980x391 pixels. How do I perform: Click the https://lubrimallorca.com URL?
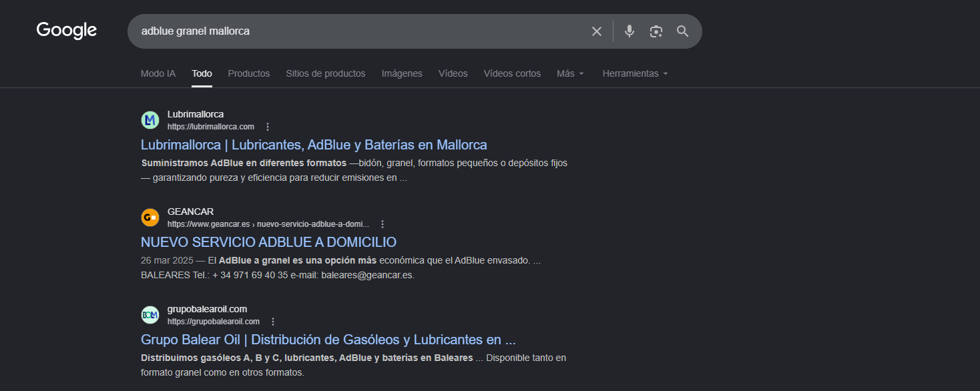(211, 127)
